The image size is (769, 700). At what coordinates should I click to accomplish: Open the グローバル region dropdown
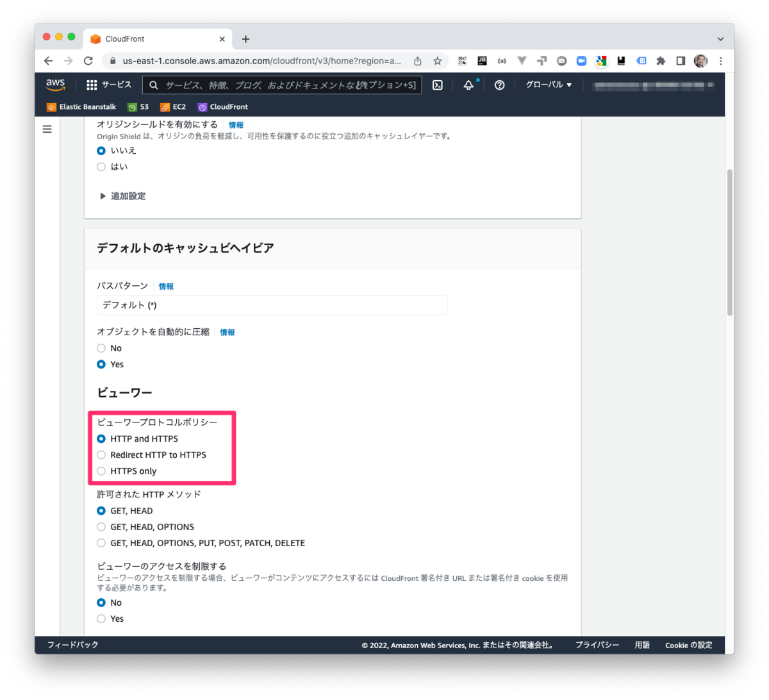click(548, 85)
